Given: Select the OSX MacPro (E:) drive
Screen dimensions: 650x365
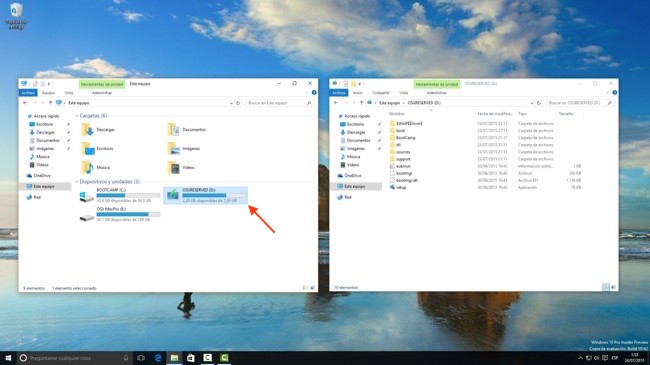Looking at the screenshot, I should pyautogui.click(x=120, y=214).
